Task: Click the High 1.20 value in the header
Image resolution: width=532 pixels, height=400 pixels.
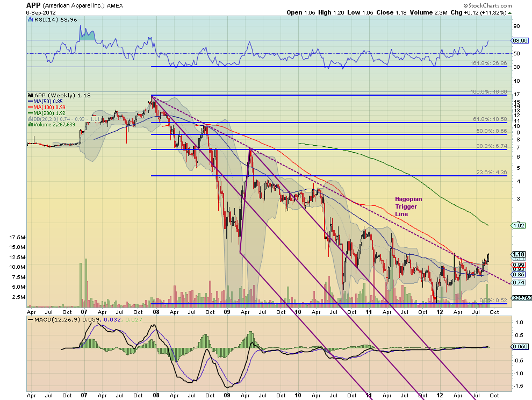Action: click(x=331, y=12)
